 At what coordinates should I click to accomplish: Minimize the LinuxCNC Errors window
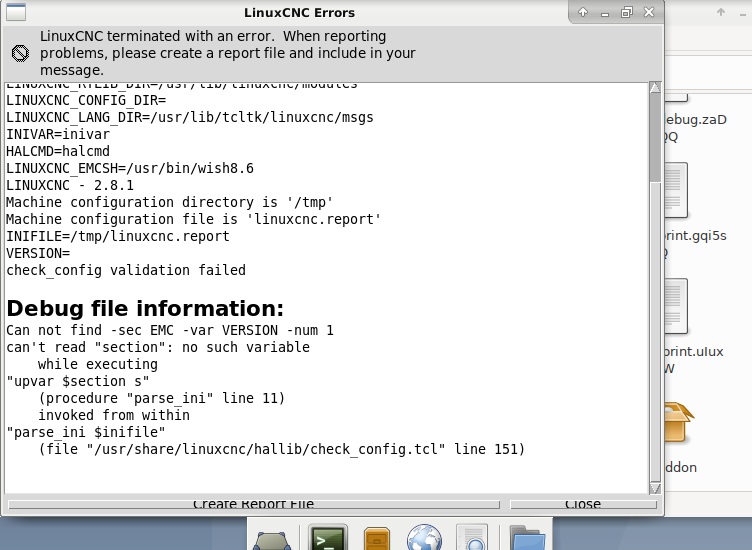pos(605,13)
